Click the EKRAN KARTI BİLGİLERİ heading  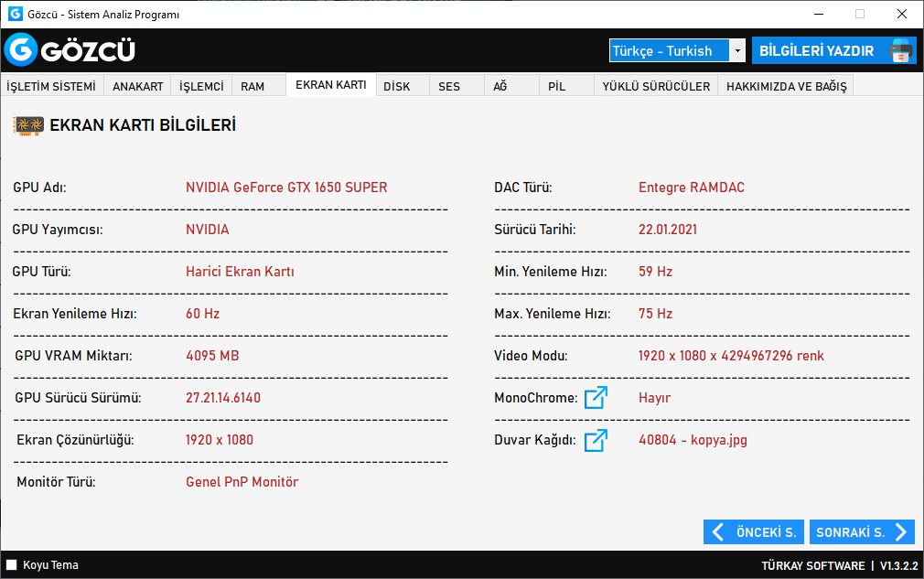[x=143, y=125]
